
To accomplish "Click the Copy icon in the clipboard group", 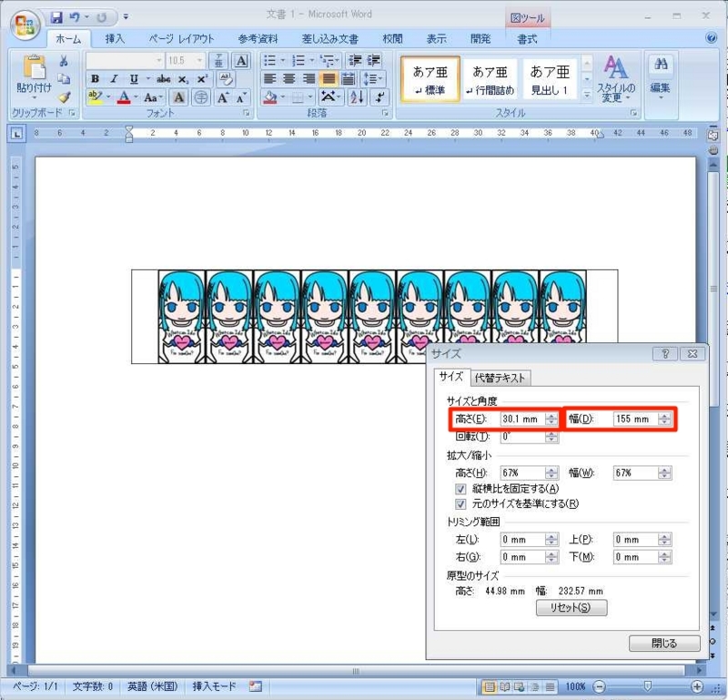I will click(x=64, y=79).
